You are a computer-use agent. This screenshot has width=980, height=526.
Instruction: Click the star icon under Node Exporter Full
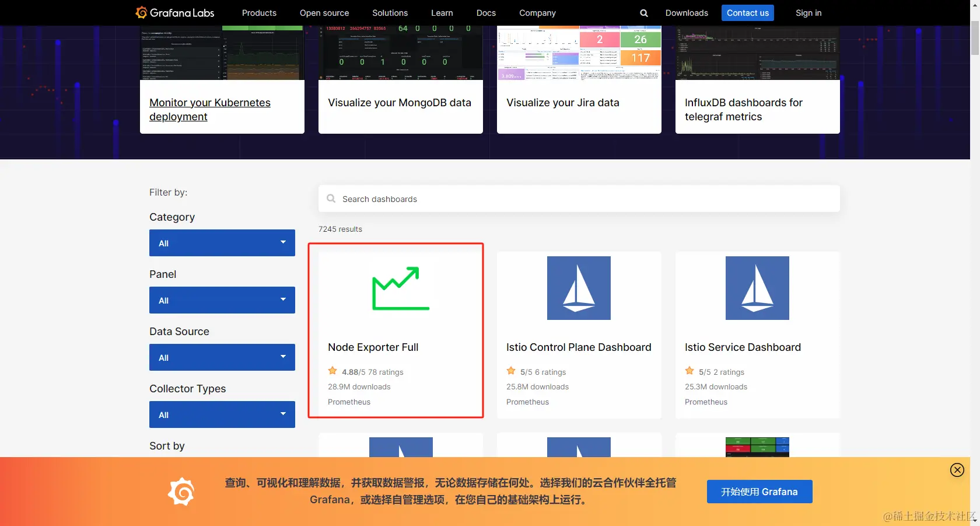coord(332,371)
